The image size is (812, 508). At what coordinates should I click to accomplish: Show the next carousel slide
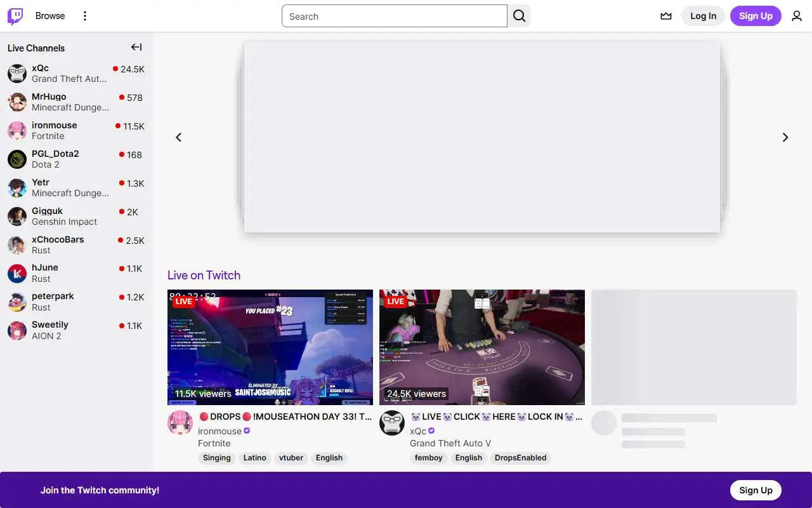(785, 137)
